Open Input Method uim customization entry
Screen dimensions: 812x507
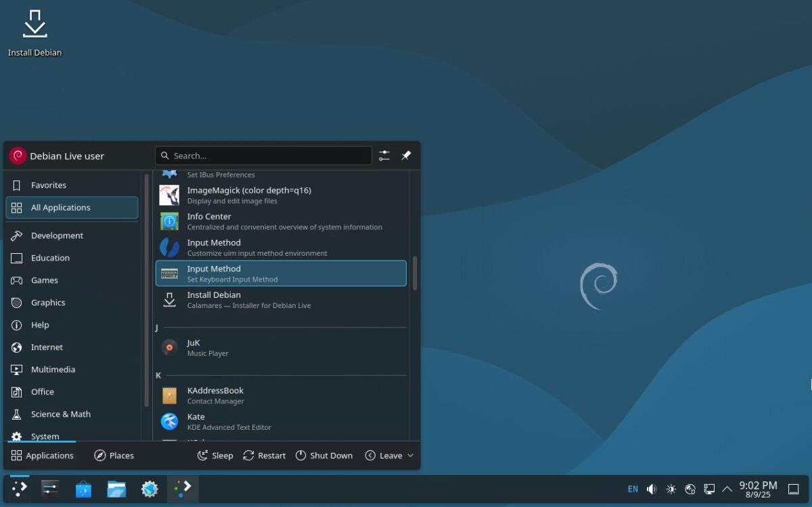(x=281, y=248)
